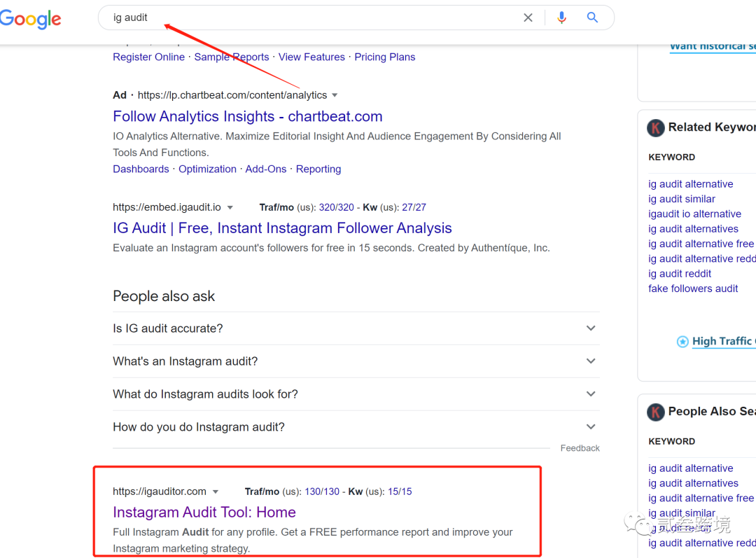This screenshot has height=558, width=756.
Task: Click the Related Keywords panel K icon
Action: (655, 127)
